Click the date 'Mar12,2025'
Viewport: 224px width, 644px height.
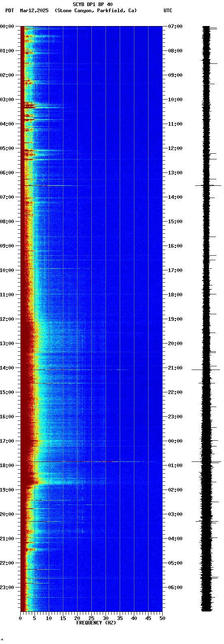[x=34, y=11]
